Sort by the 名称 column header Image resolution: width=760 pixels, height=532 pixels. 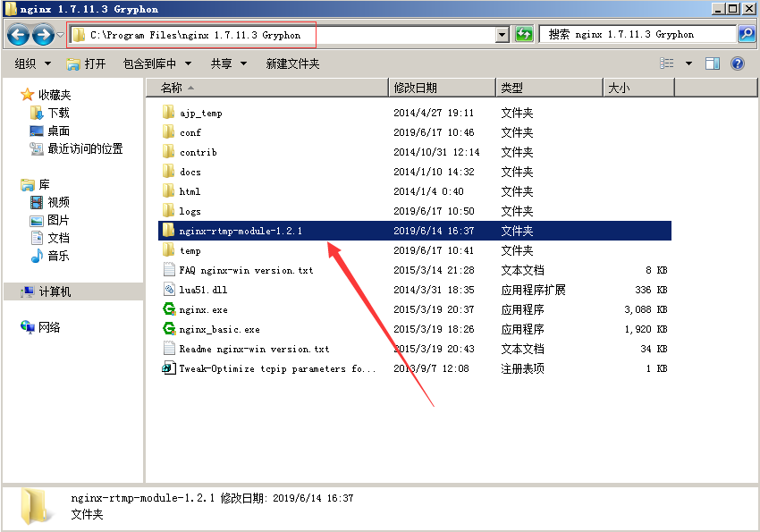(267, 88)
